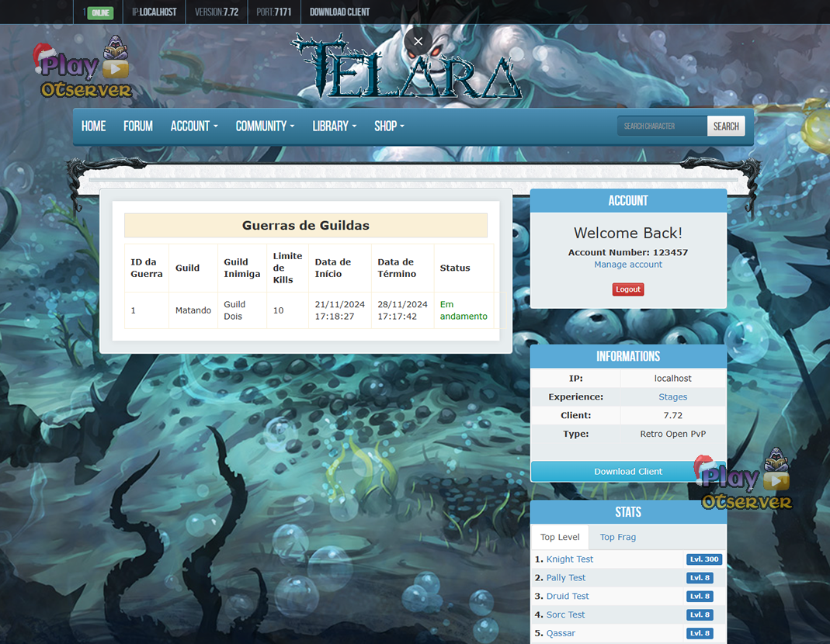The height and width of the screenshot is (644, 830).
Task: Click the green Online status badge
Action: [x=100, y=12]
